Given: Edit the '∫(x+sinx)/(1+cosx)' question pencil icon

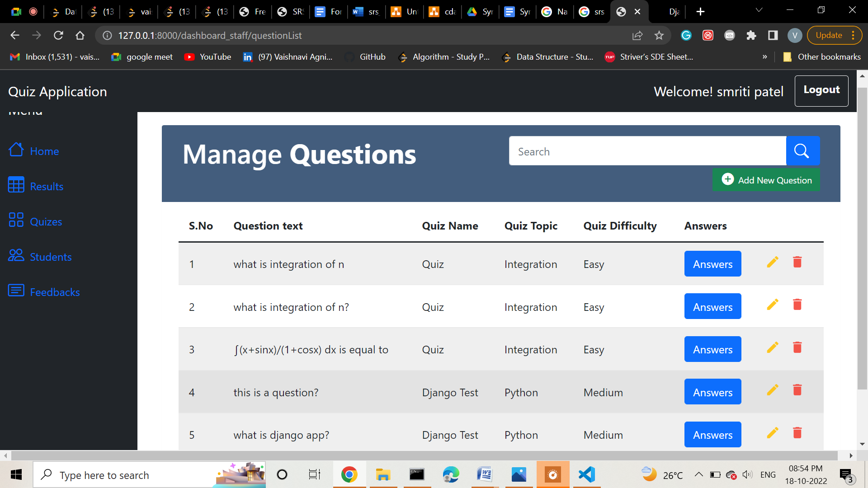Looking at the screenshot, I should coord(773,347).
